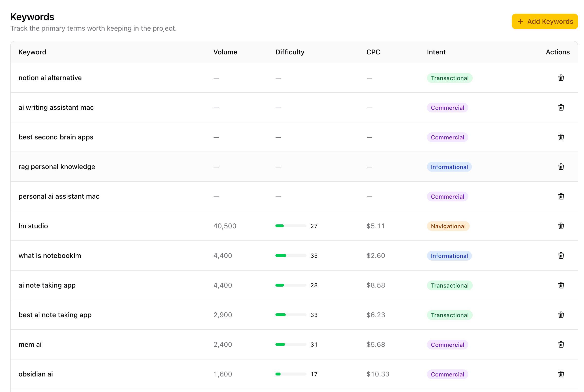This screenshot has width=584, height=392.
Task: Delete the 'what is notebooklm' keyword
Action: point(561,256)
